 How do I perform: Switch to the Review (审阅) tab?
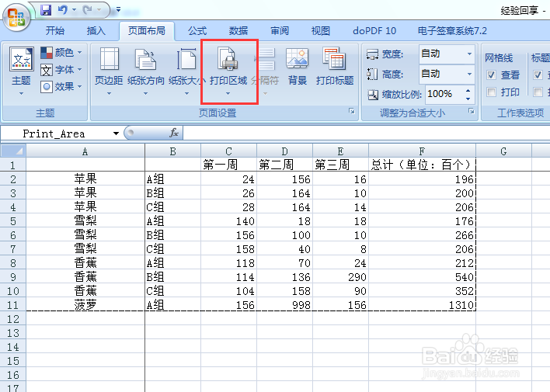pos(280,31)
